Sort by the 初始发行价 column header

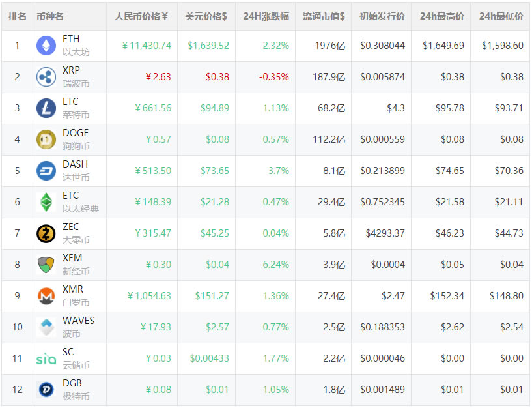pyautogui.click(x=382, y=16)
